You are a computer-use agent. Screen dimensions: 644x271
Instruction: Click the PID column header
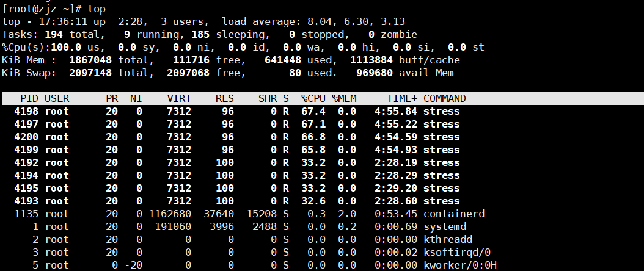click(x=29, y=99)
